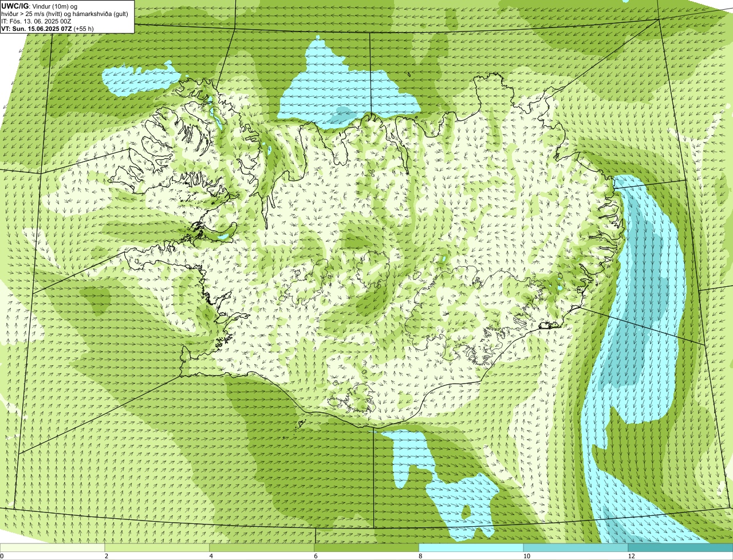Select the light cyan 8–10 color bar segment

pyautogui.click(x=471, y=548)
